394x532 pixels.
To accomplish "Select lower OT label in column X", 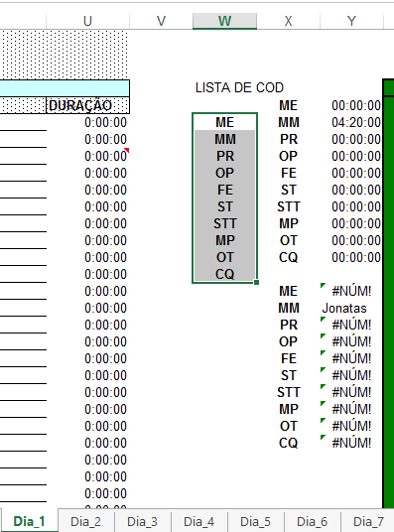I will 289,426.
